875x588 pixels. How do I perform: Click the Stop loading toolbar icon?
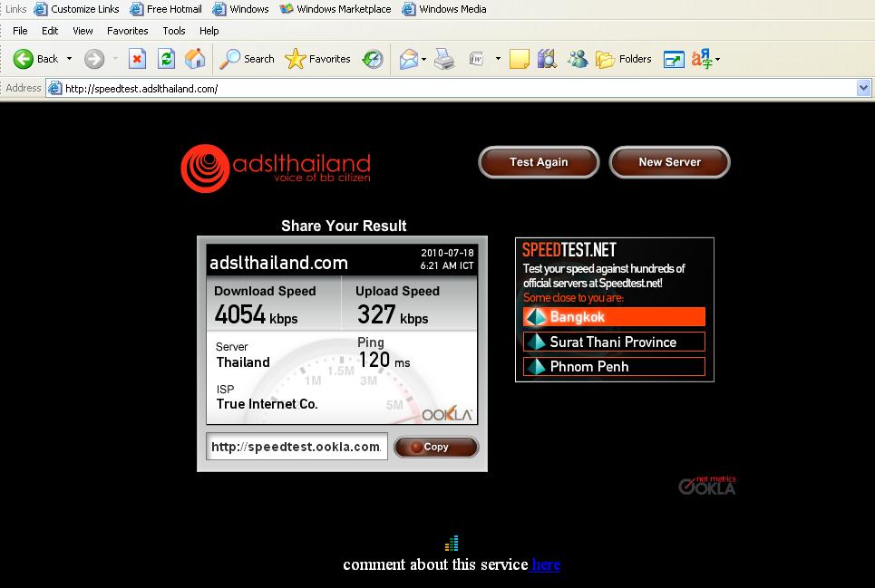pos(137,59)
